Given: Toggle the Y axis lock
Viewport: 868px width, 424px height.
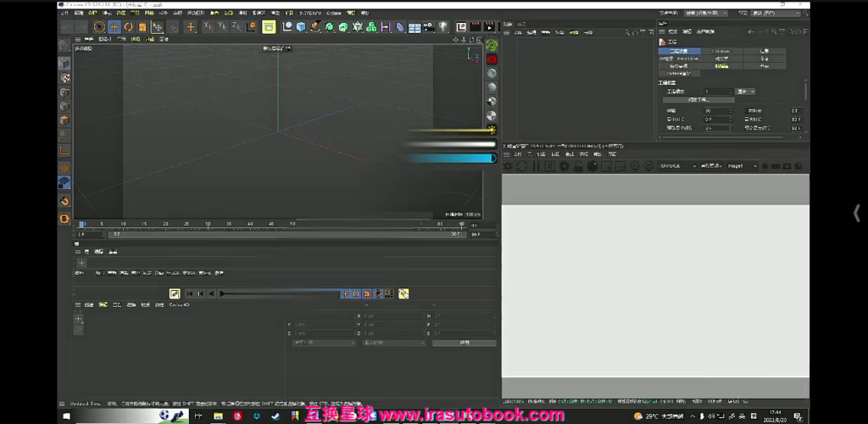Looking at the screenshot, I should tap(222, 26).
